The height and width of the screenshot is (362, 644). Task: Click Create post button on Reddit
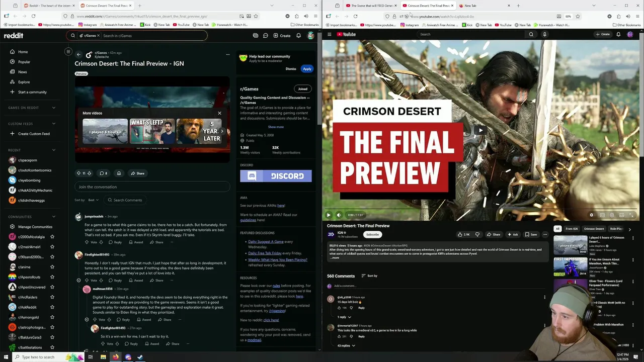point(282,36)
